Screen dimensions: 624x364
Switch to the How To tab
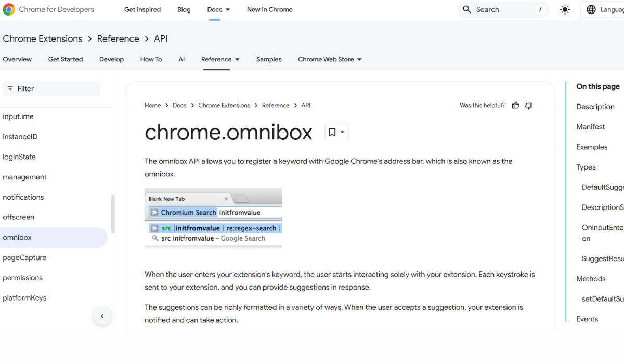(x=151, y=59)
